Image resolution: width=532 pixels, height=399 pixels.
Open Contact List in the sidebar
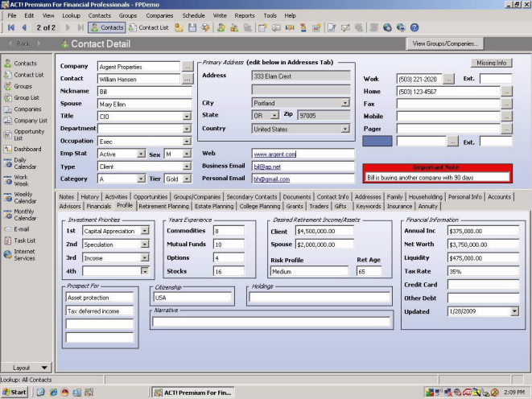pyautogui.click(x=24, y=75)
